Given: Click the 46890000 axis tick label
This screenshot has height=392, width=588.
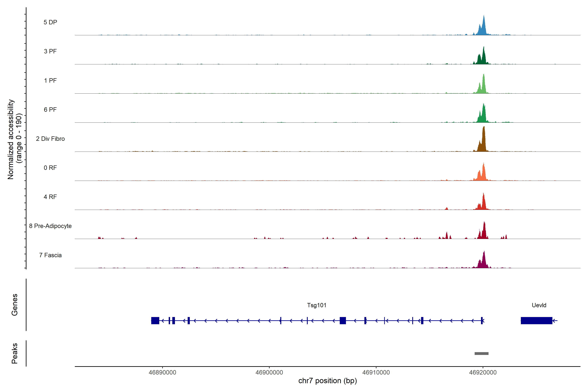Looking at the screenshot, I should [162, 373].
